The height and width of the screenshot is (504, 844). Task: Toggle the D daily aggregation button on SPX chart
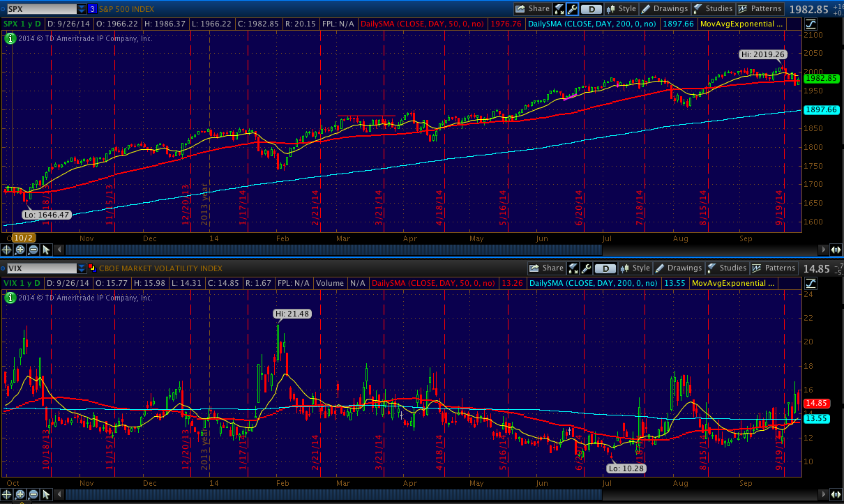(591, 9)
